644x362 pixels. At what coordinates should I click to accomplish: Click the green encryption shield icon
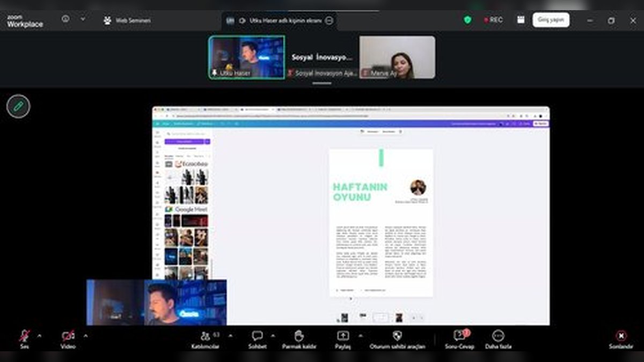coord(467,20)
